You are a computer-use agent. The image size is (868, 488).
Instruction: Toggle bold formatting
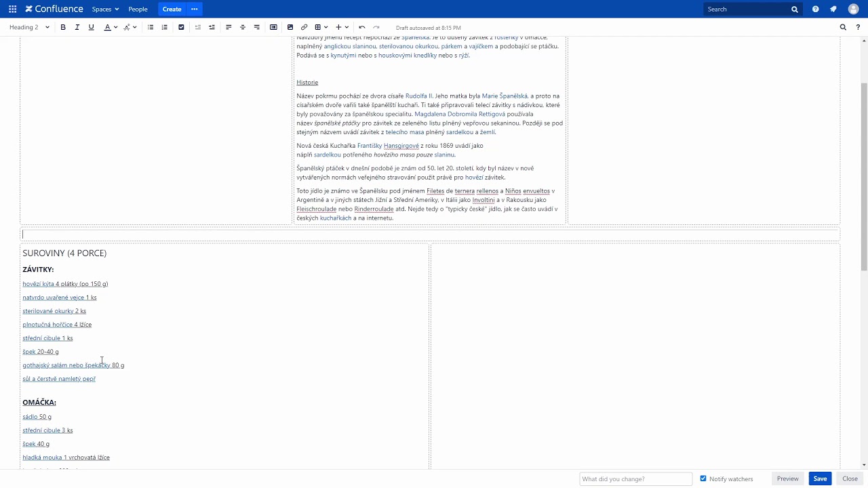[x=63, y=27]
